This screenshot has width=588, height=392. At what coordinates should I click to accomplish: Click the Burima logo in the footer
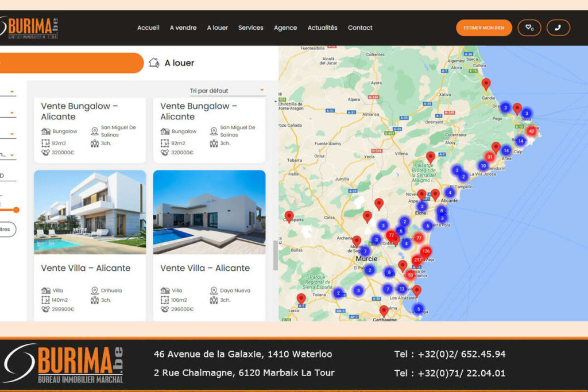click(x=63, y=363)
